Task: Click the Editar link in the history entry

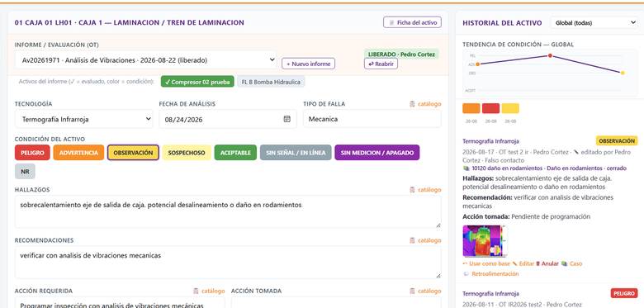Action: pos(523,263)
